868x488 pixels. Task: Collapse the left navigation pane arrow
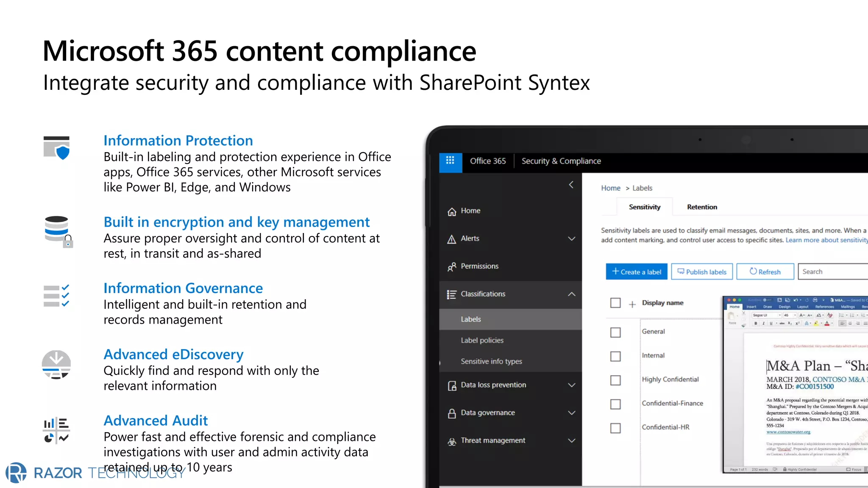571,185
